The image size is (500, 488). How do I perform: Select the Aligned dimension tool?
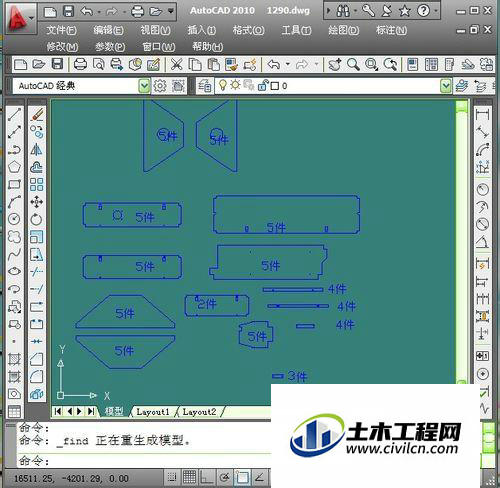[482, 132]
